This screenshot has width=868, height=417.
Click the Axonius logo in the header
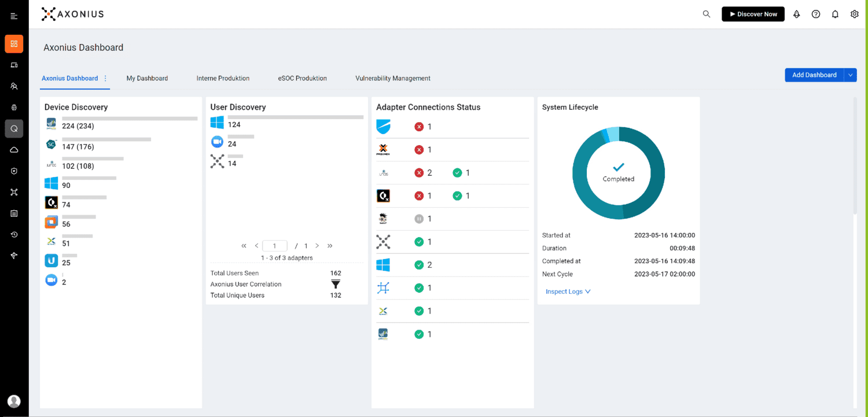click(72, 14)
